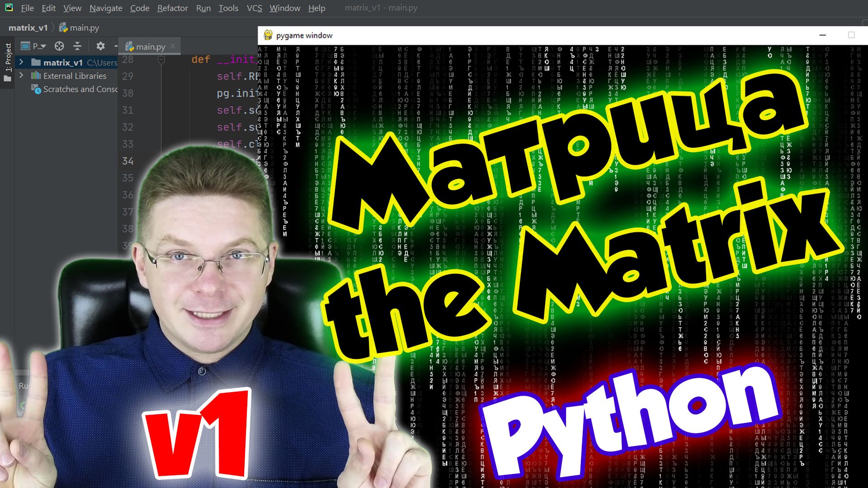Viewport: 868px width, 488px height.
Task: Click the External Libraries icon
Action: click(36, 76)
